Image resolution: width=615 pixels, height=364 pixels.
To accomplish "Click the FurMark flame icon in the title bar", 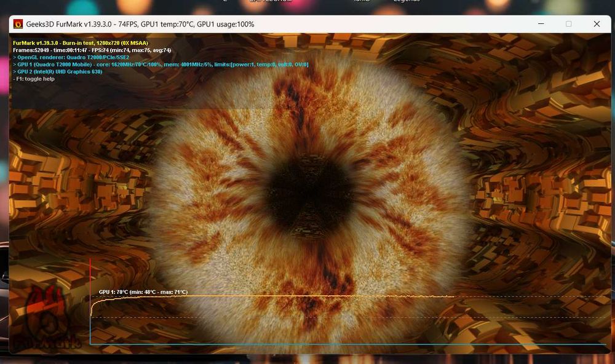I will pyautogui.click(x=18, y=25).
